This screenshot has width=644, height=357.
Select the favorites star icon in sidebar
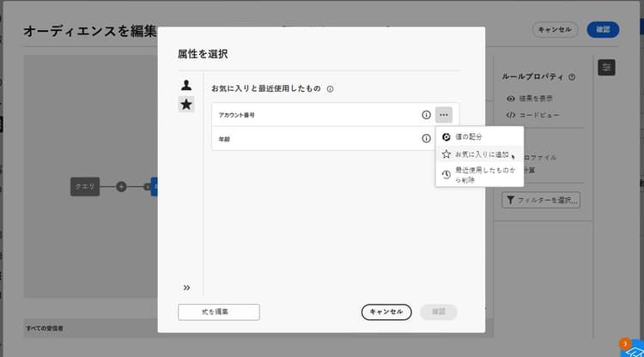click(186, 104)
